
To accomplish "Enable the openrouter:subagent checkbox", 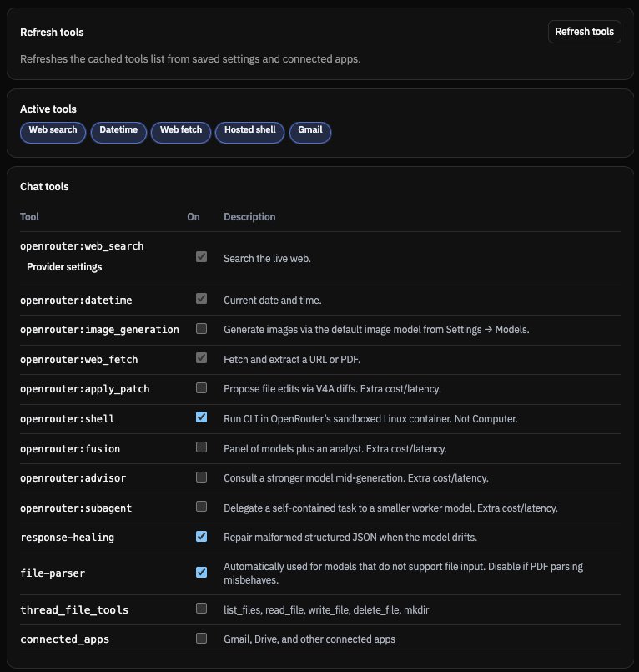I will (x=201, y=507).
